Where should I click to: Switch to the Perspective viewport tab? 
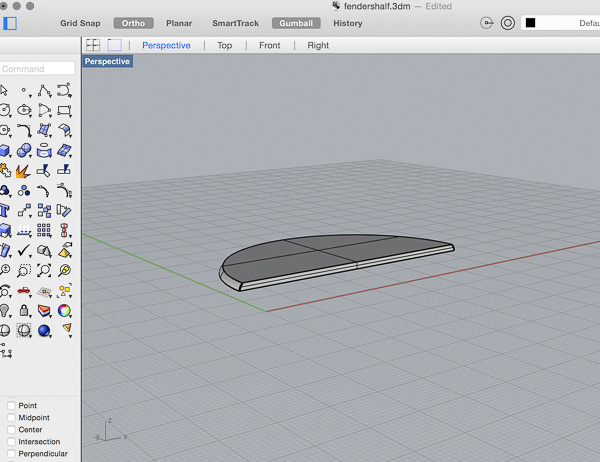pos(166,45)
